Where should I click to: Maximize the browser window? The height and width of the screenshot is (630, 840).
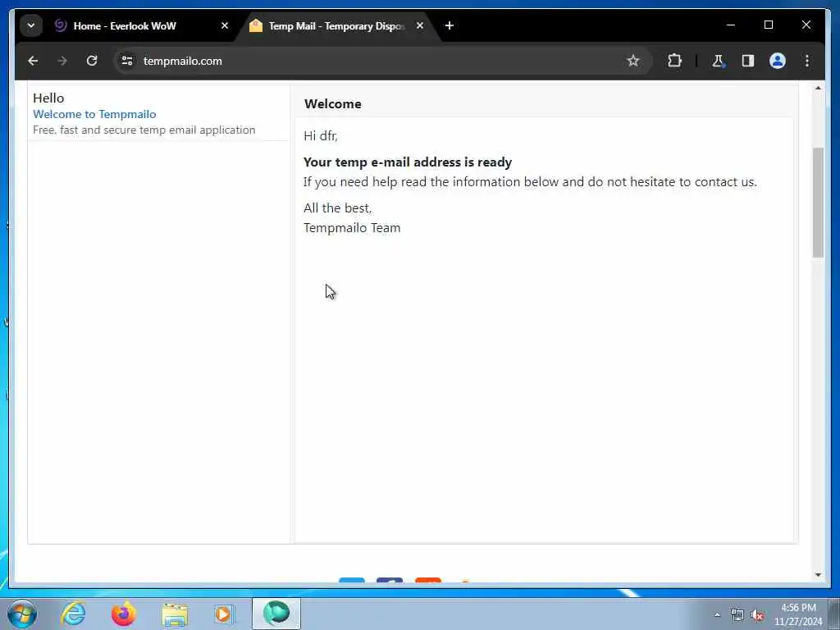coord(768,25)
